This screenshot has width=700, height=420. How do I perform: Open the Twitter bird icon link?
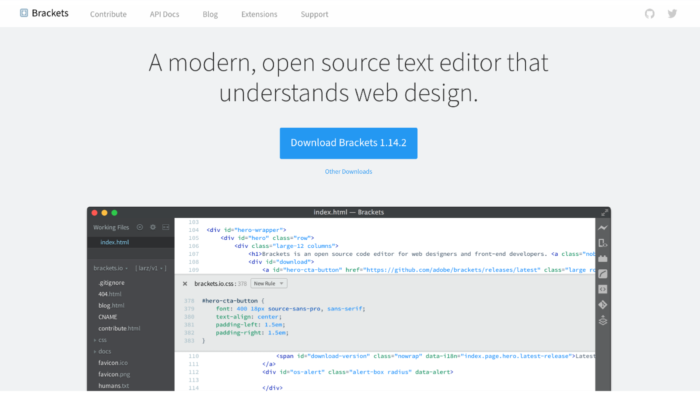coord(672,14)
